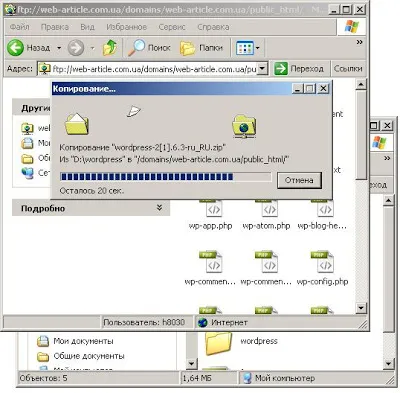
Task: Click Windows logo throbber in front window
Action: pyautogui.click(x=352, y=27)
